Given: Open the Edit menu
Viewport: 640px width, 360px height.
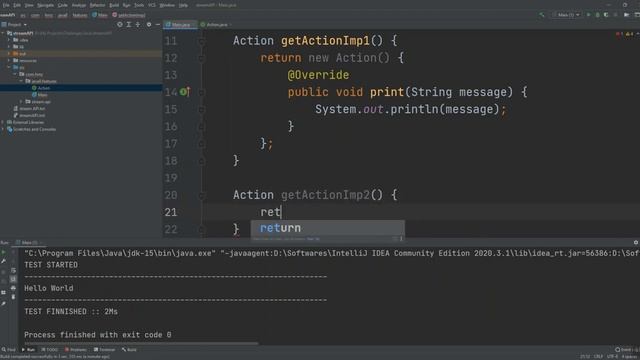Looking at the screenshot, I should click(17, 5).
